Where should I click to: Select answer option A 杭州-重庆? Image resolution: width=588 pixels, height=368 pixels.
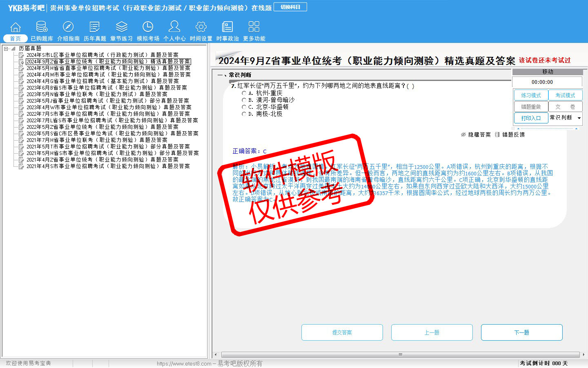click(x=244, y=93)
